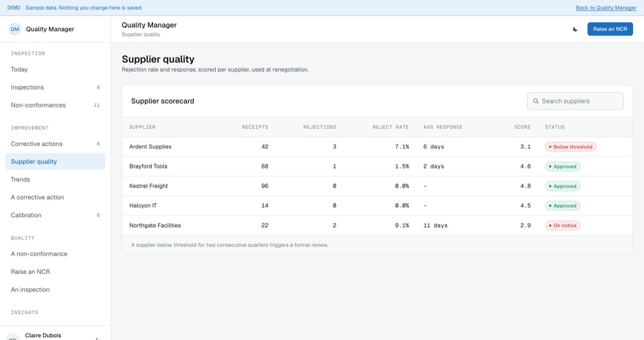
Task: Go to Non-conformances in the sidebar
Action: tap(55, 105)
